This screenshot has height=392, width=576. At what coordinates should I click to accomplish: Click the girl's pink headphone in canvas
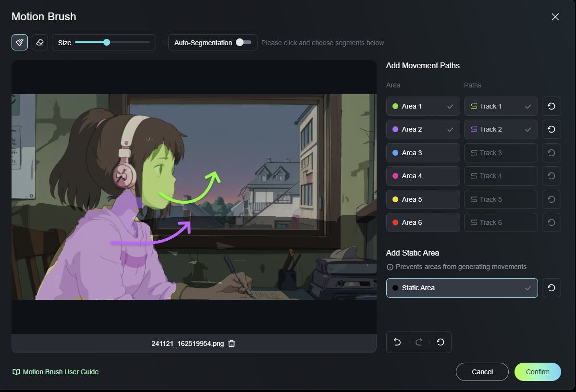click(124, 176)
